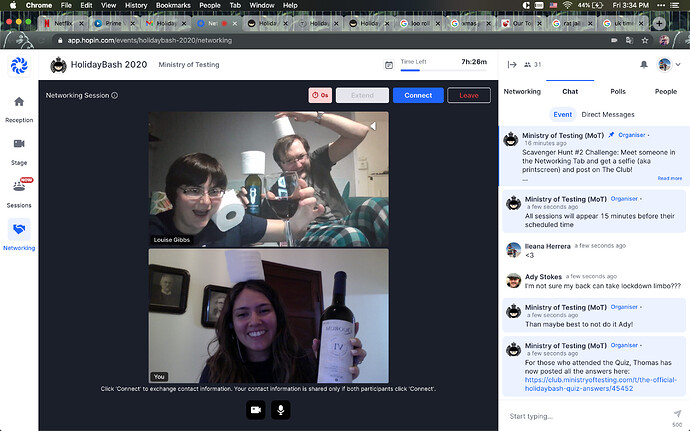Click the blue Connect button

[418, 96]
